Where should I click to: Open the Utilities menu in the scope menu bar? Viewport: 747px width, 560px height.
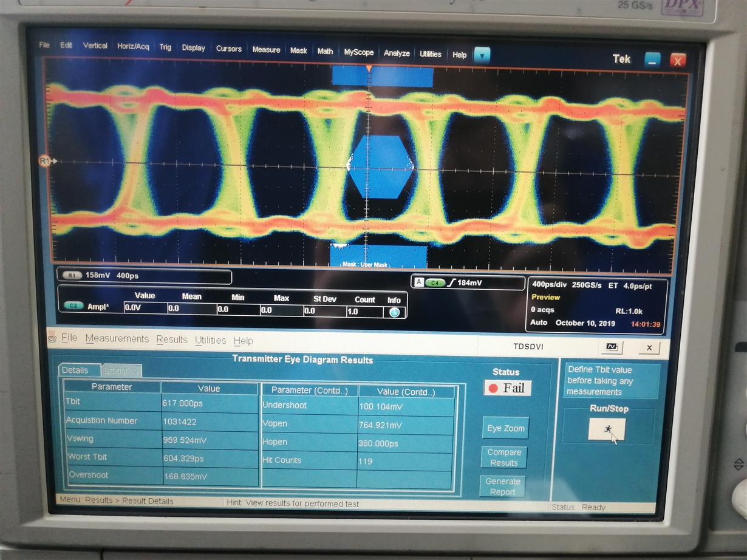tap(430, 54)
